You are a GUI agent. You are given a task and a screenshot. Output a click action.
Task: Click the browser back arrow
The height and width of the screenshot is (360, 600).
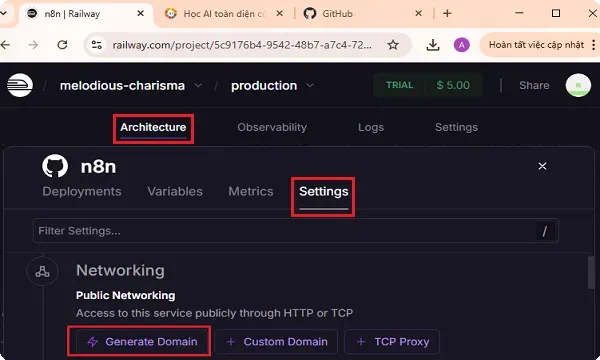tap(5, 45)
